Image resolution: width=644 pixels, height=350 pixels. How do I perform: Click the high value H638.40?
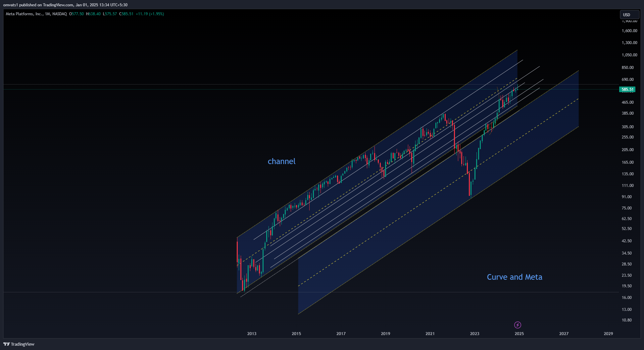pyautogui.click(x=93, y=14)
